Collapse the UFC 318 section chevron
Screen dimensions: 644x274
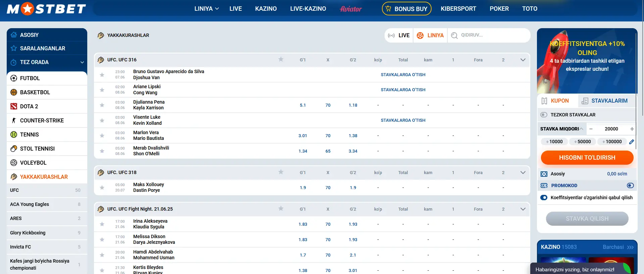point(523,173)
